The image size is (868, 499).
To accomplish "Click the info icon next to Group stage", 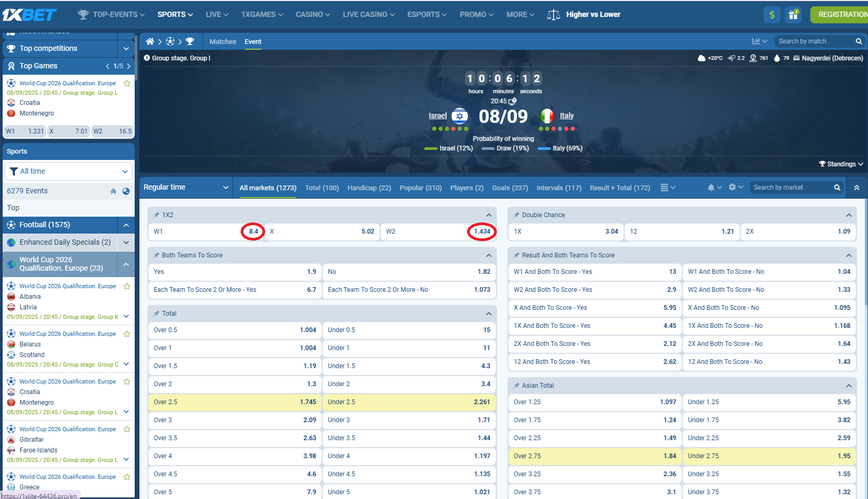I will (147, 58).
